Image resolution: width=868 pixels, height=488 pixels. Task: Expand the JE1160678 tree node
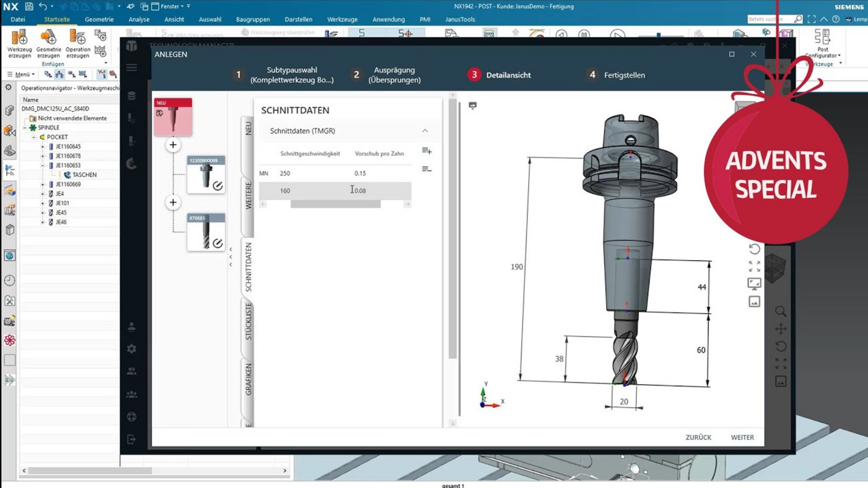(43, 156)
